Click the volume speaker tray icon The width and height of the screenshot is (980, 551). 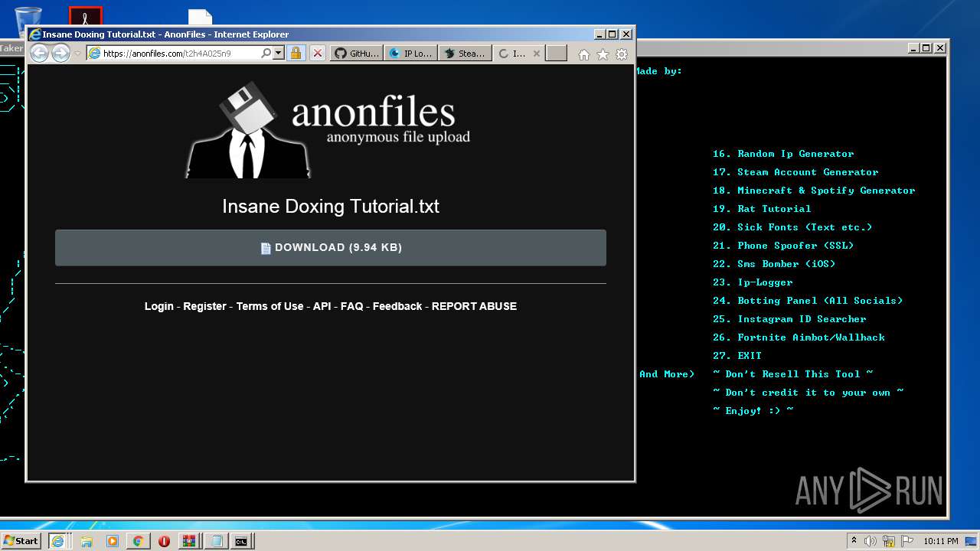coord(871,541)
